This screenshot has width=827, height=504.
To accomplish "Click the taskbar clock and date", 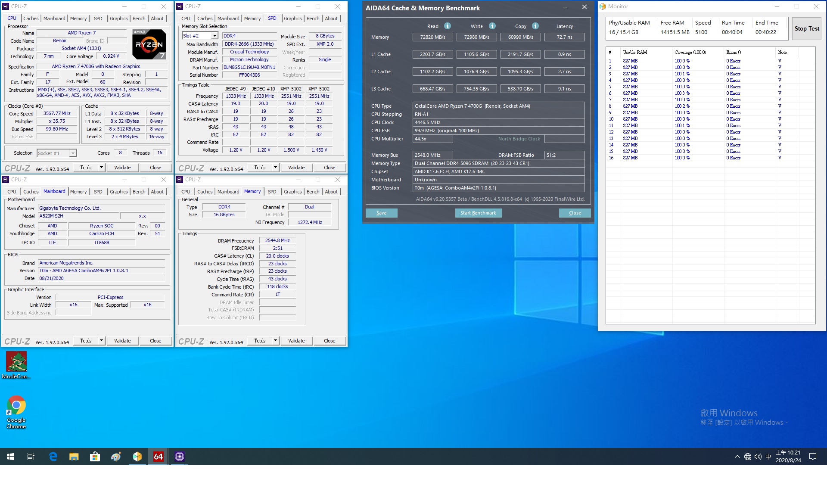I will pos(788,457).
